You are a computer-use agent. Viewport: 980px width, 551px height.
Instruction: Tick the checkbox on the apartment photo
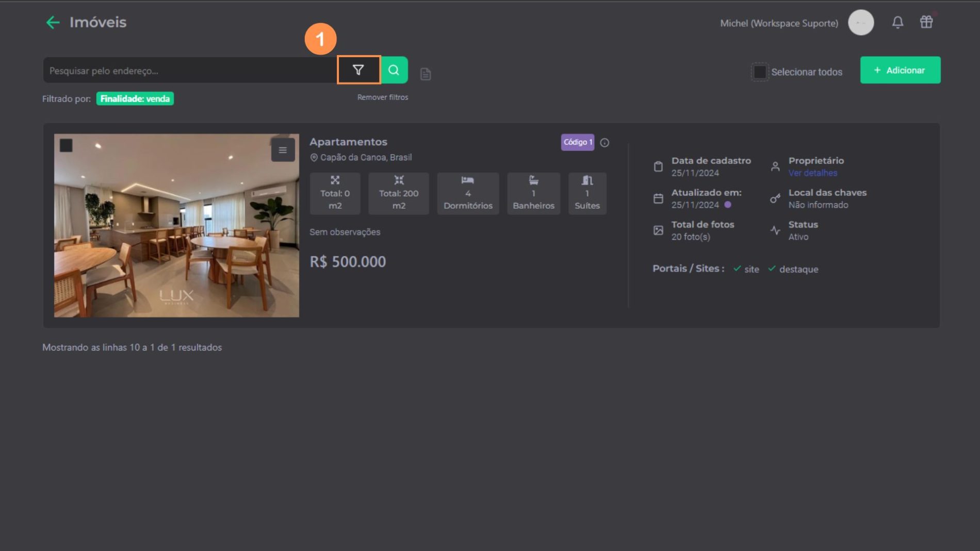(x=66, y=145)
